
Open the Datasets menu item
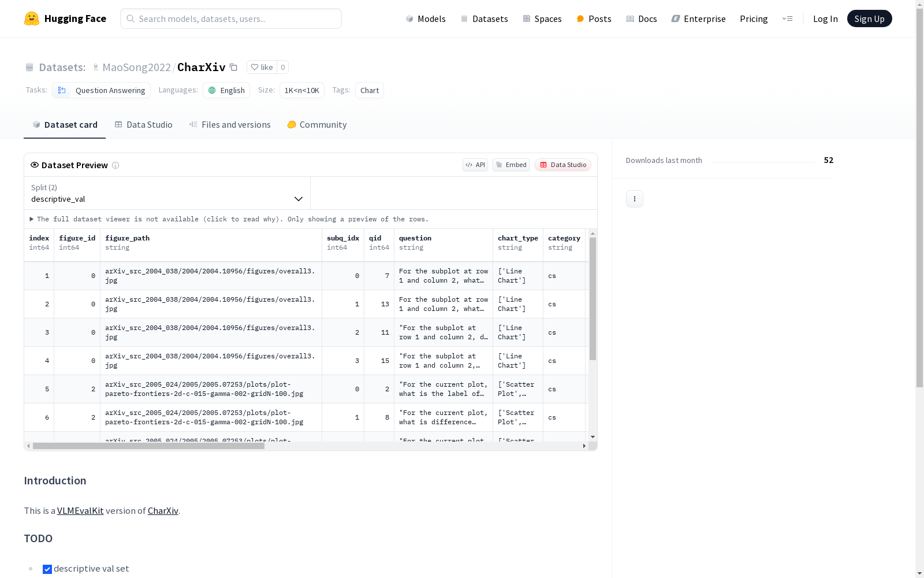click(484, 18)
